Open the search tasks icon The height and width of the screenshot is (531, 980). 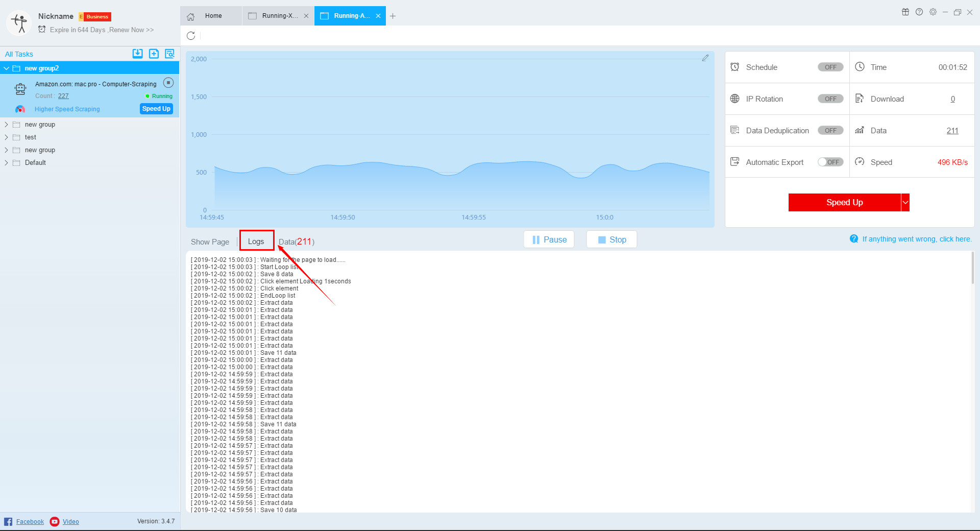169,54
